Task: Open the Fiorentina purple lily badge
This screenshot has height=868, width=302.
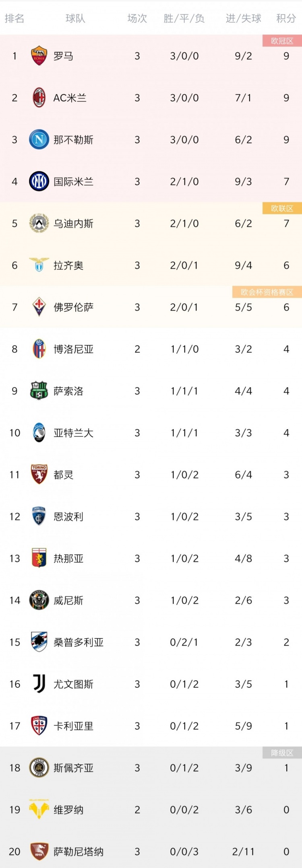Action: click(x=39, y=307)
